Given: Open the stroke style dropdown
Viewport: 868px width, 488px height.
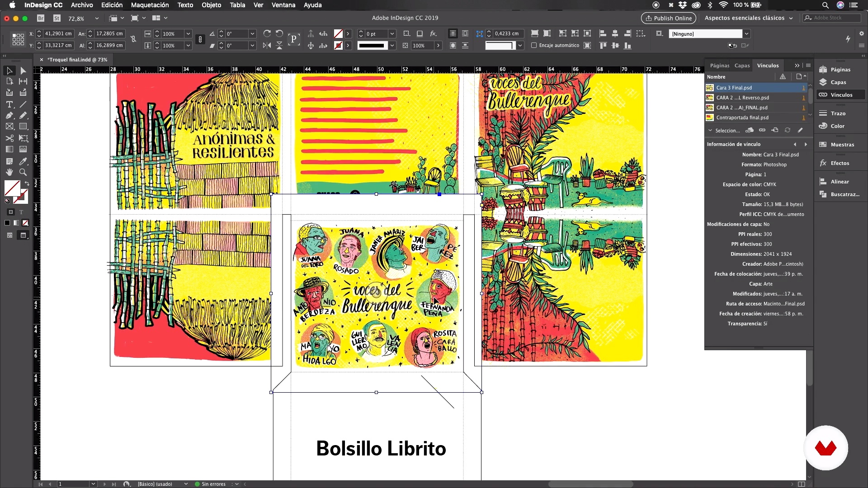Looking at the screenshot, I should click(x=392, y=45).
